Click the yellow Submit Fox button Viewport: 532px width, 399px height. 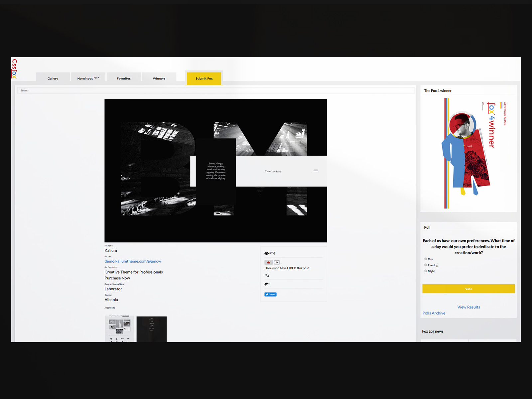click(204, 78)
